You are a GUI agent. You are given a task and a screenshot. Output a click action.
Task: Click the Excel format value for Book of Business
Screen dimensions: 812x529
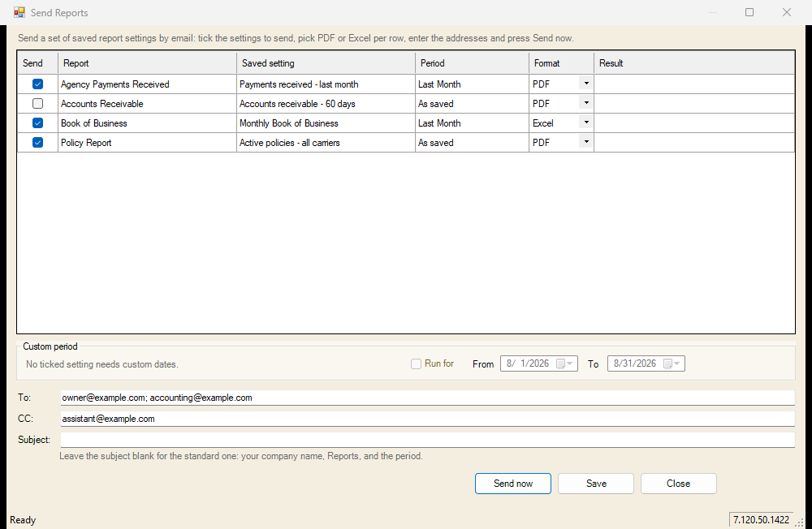click(x=543, y=123)
